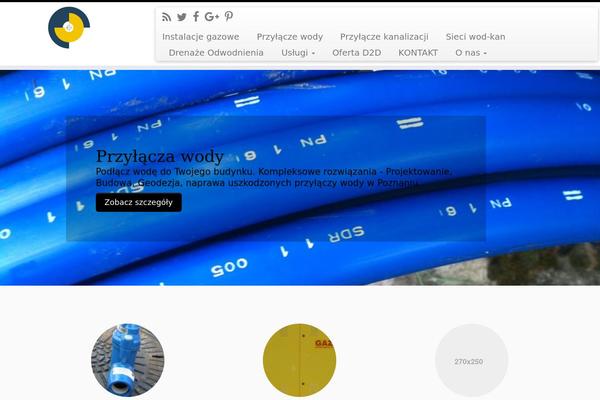Open the KONTAKT page

pyautogui.click(x=418, y=53)
